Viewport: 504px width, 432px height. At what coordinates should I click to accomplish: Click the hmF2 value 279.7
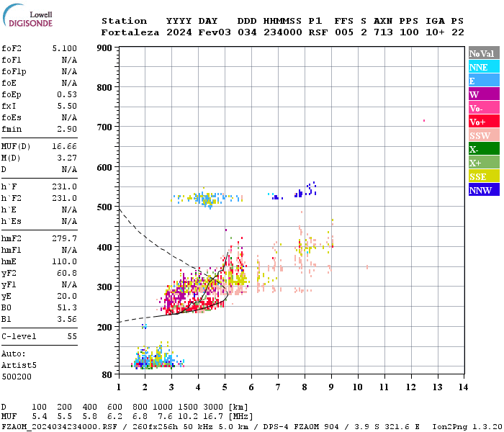point(65,238)
